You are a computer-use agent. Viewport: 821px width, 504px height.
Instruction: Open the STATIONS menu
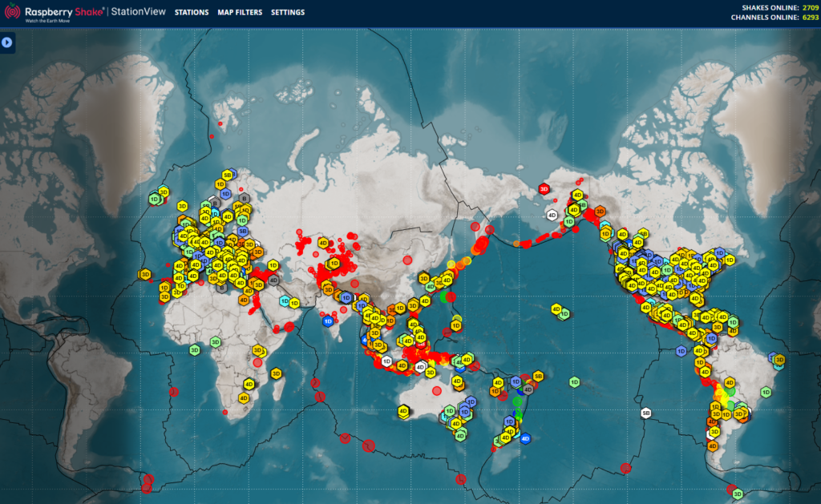tap(190, 13)
